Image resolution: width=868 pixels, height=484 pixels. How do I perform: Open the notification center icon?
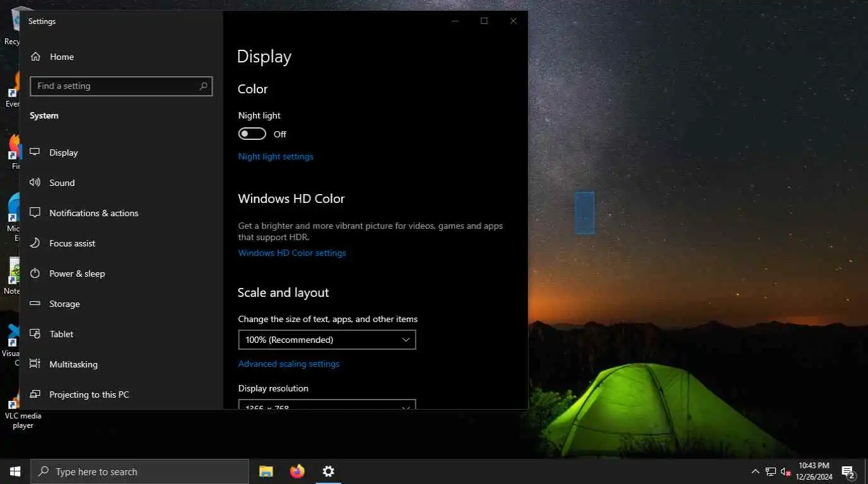tap(848, 472)
